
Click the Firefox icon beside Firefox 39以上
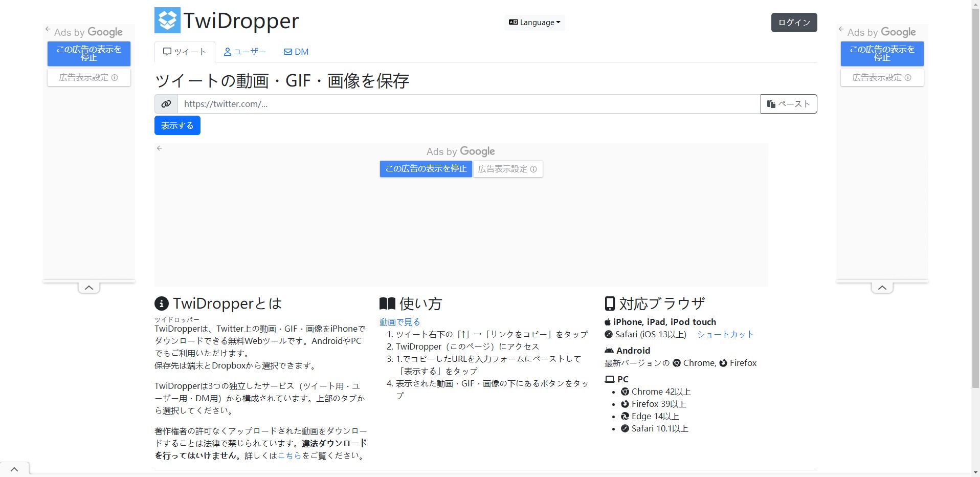click(625, 404)
